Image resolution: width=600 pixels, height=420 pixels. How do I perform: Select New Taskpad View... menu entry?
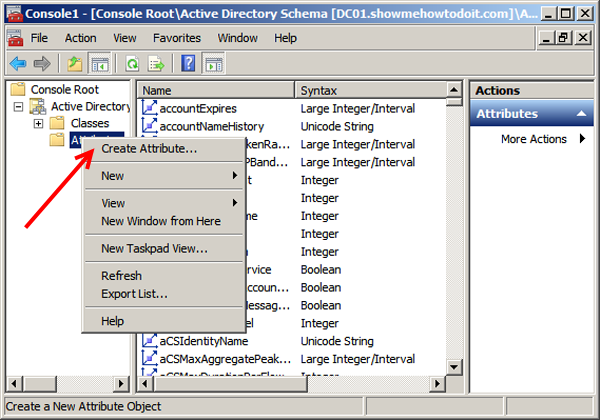[154, 248]
